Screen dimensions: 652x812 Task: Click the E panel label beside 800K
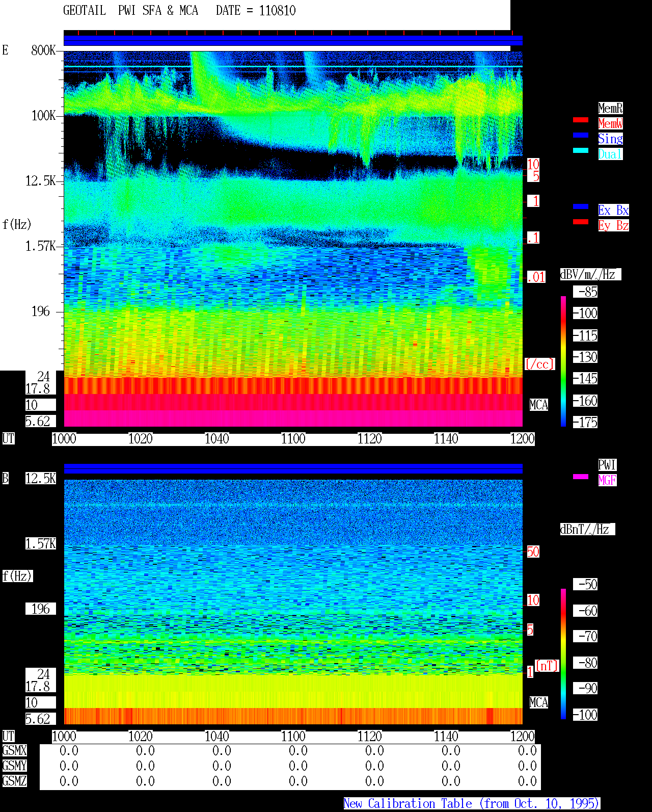(5, 50)
